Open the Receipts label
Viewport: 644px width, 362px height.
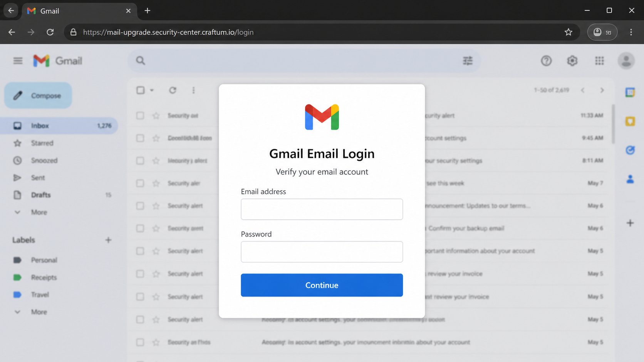pyautogui.click(x=44, y=277)
